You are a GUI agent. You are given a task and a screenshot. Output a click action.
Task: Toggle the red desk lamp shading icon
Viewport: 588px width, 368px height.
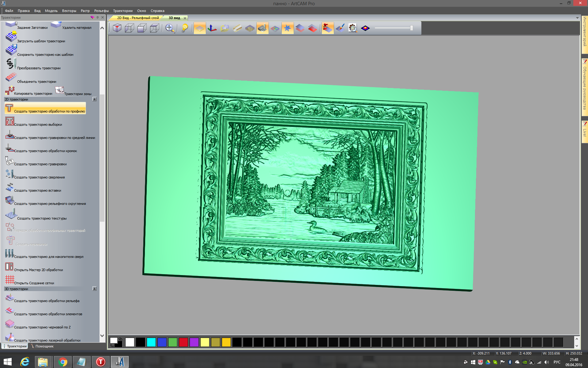pos(327,28)
